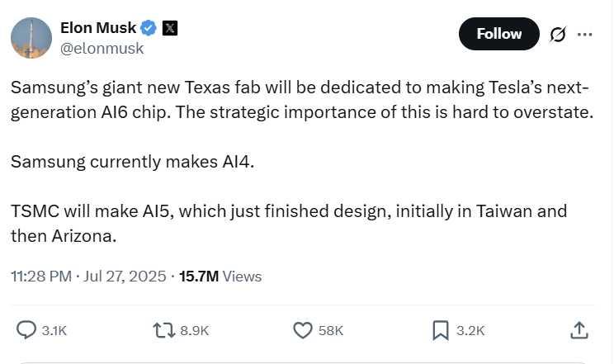The image size is (614, 364).
Task: Click the blue verified checkmark badge
Action: (149, 28)
